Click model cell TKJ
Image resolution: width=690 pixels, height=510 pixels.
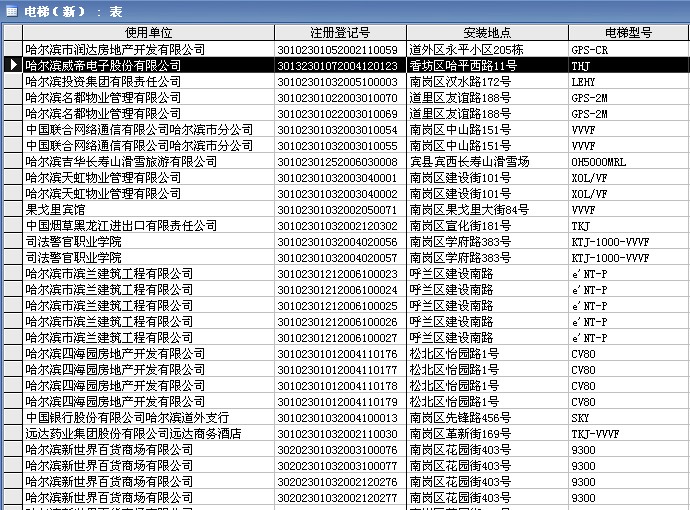(x=628, y=225)
